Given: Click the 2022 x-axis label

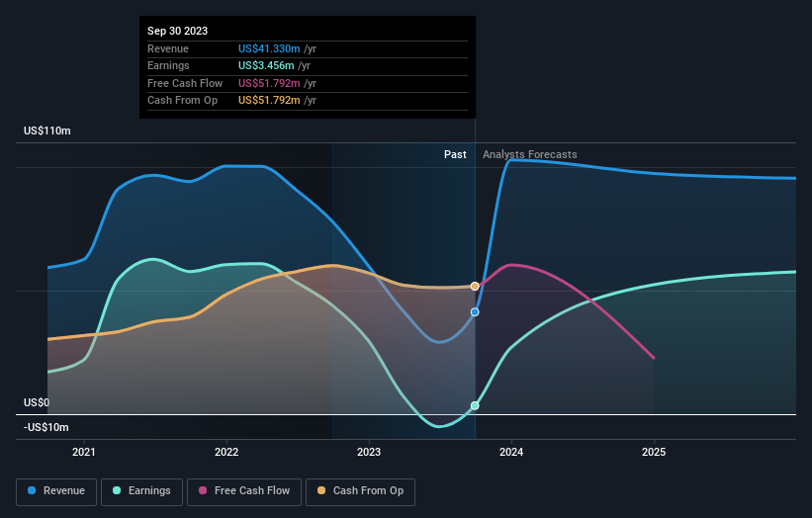Looking at the screenshot, I should tap(226, 453).
